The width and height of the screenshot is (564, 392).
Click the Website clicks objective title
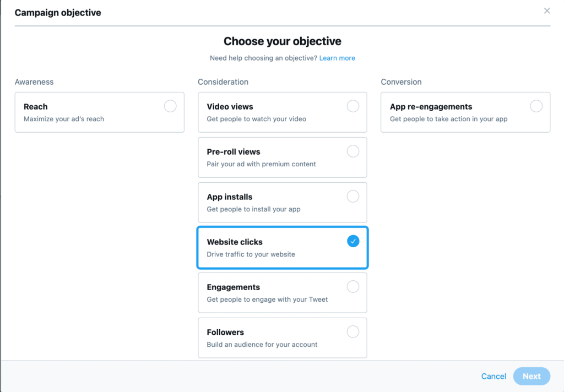pos(235,242)
